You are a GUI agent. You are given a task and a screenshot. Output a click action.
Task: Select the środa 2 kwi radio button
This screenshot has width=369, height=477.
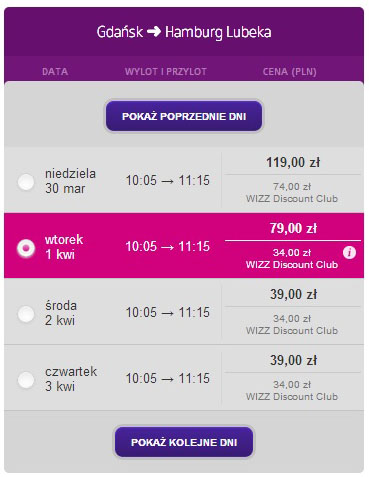(26, 314)
